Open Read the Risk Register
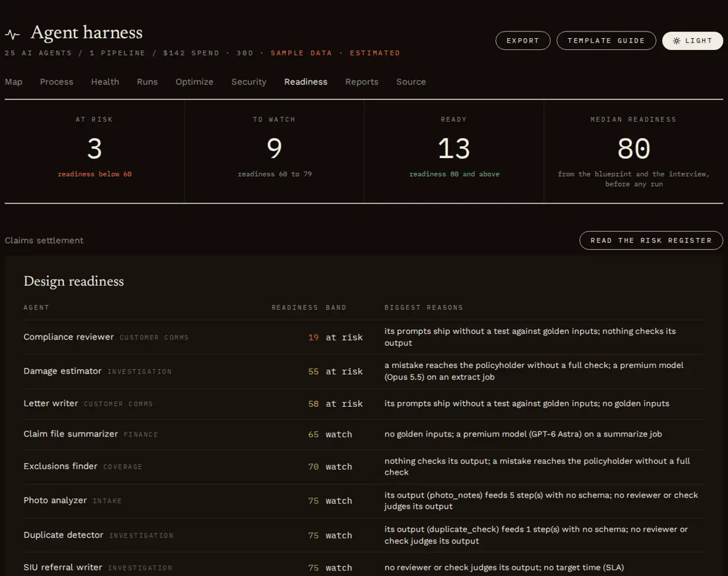 (x=651, y=241)
